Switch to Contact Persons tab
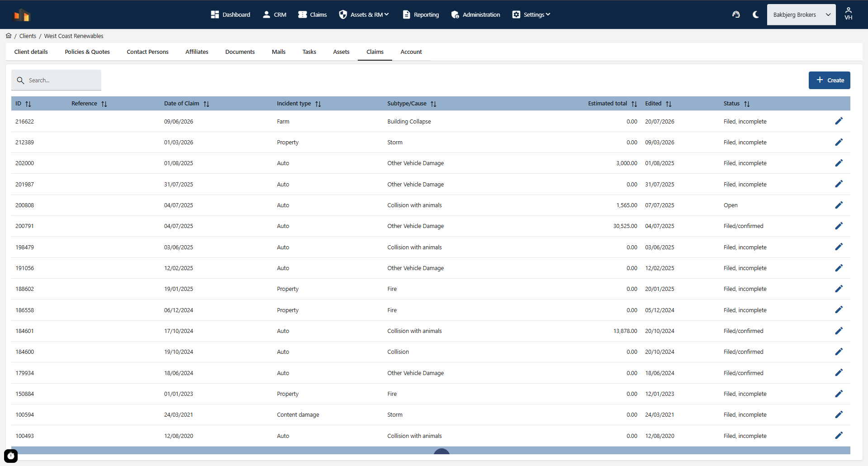This screenshot has width=868, height=466. coord(147,52)
